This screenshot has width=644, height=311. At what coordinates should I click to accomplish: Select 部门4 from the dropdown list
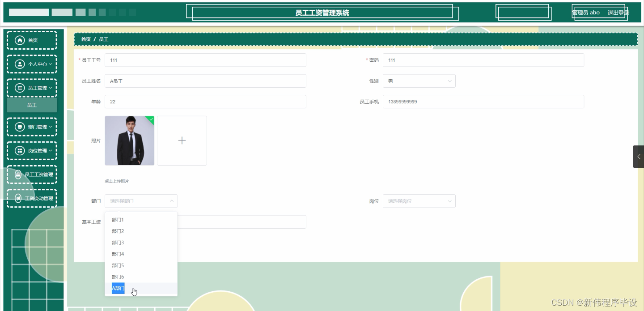point(141,254)
